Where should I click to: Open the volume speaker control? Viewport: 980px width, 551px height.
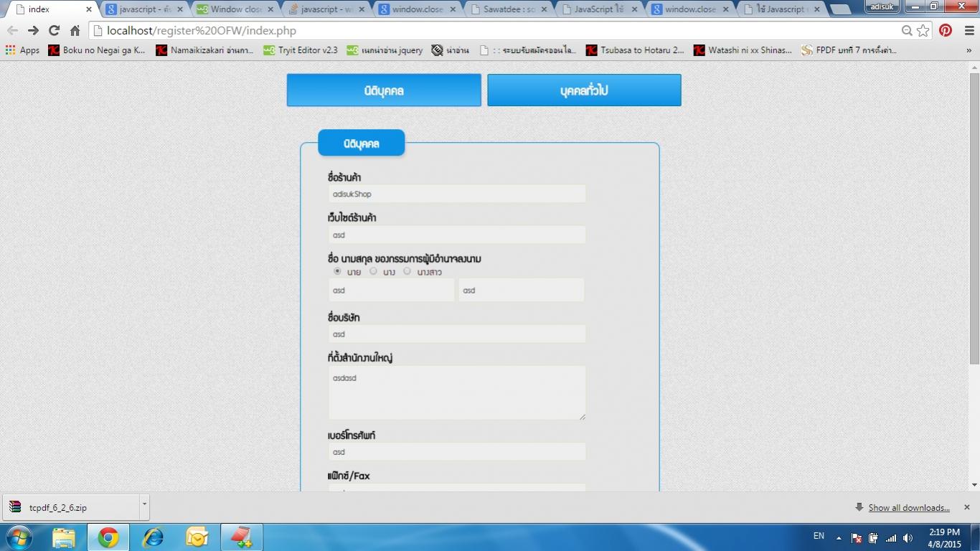908,538
